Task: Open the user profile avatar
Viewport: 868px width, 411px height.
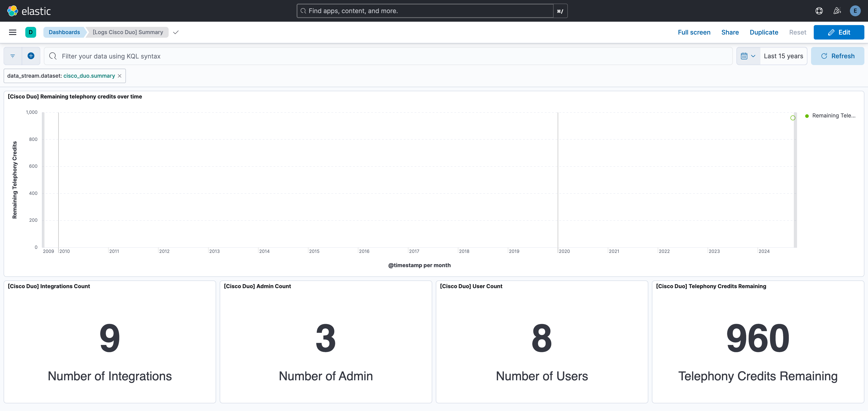Action: 855,10
